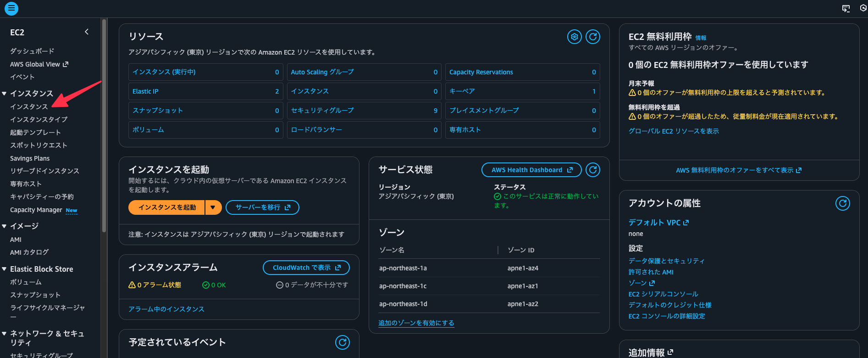
Task: Open インスタンス (実行中) resource link
Action: click(164, 72)
